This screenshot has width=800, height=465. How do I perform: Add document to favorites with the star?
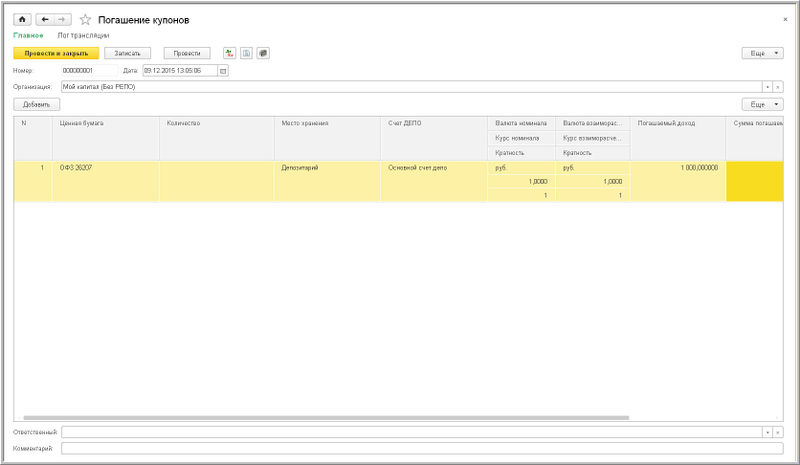pyautogui.click(x=85, y=20)
